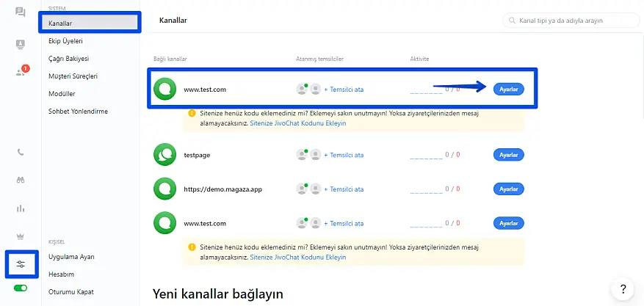Click the Yeni kanallar bağlayın heading
Screen dimensions: 644x306
(x=217, y=294)
